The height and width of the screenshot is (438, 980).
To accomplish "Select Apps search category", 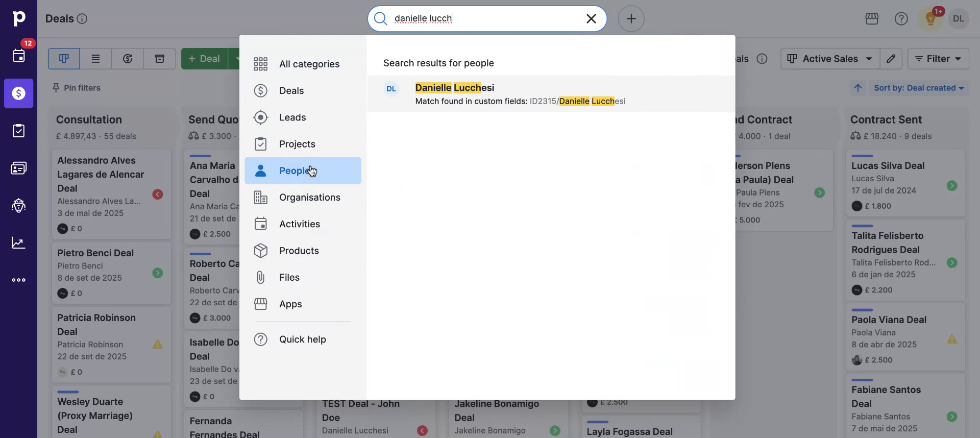I will coord(303,304).
